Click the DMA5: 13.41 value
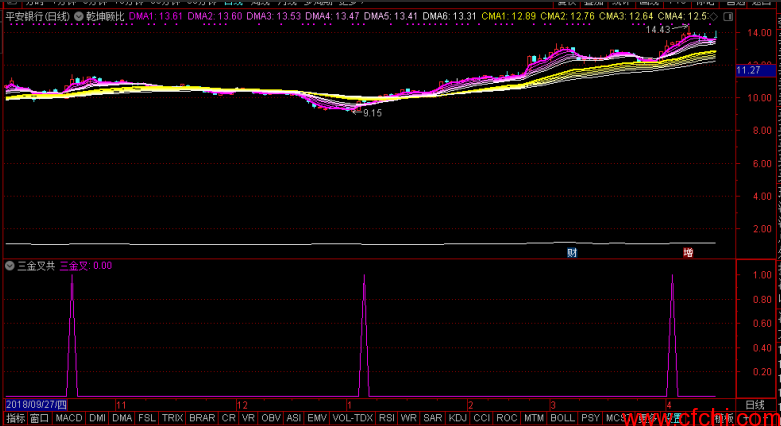The height and width of the screenshot is (426, 781). click(391, 16)
